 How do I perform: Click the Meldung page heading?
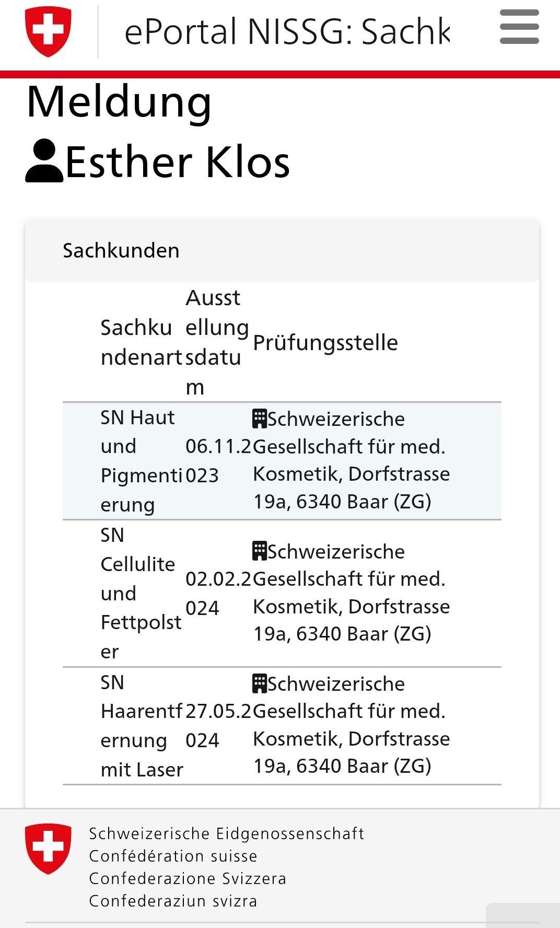(119, 101)
